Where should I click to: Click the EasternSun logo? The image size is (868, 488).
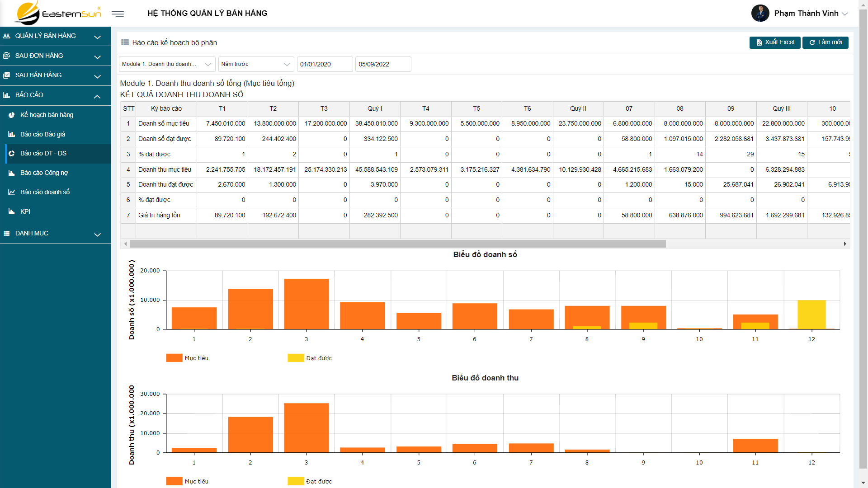point(58,13)
